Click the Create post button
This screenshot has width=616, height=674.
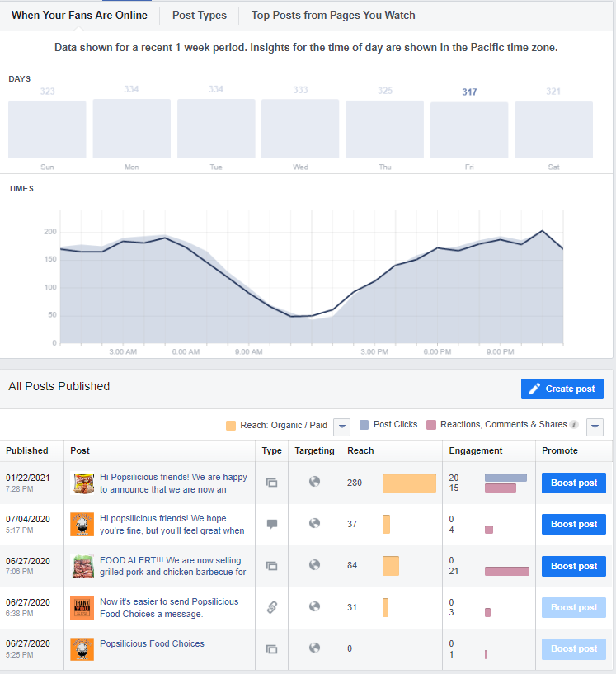pos(562,389)
